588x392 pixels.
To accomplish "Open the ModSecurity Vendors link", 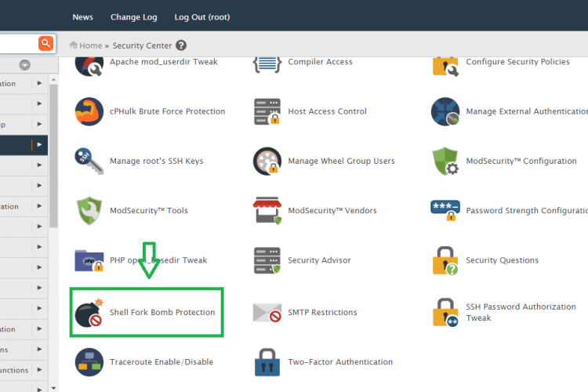I will [x=332, y=210].
